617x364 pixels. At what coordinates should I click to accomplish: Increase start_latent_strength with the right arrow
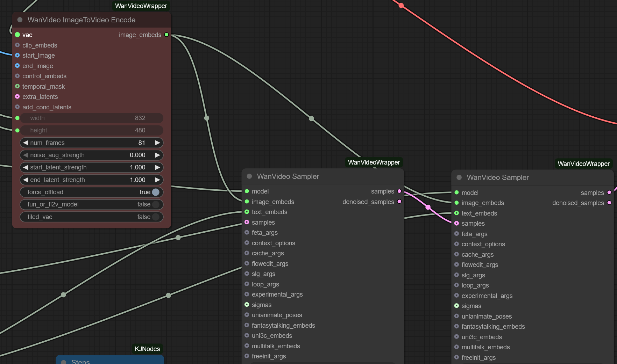[157, 167]
